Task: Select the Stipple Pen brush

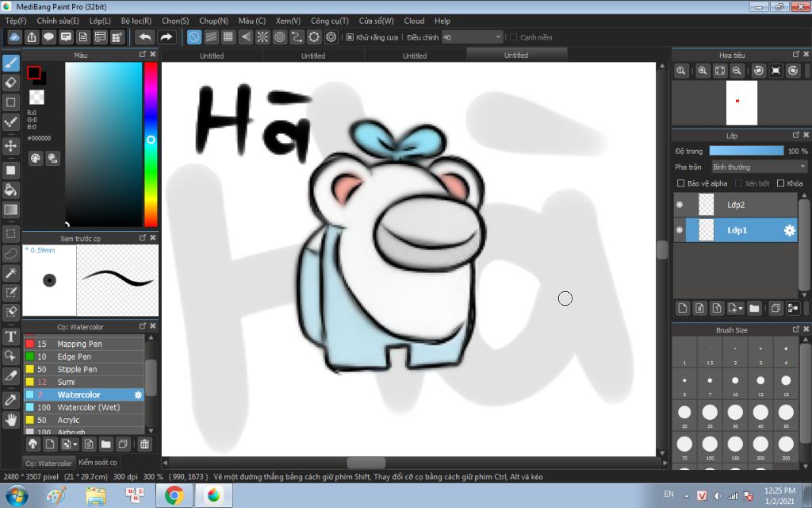Action: 84,369
